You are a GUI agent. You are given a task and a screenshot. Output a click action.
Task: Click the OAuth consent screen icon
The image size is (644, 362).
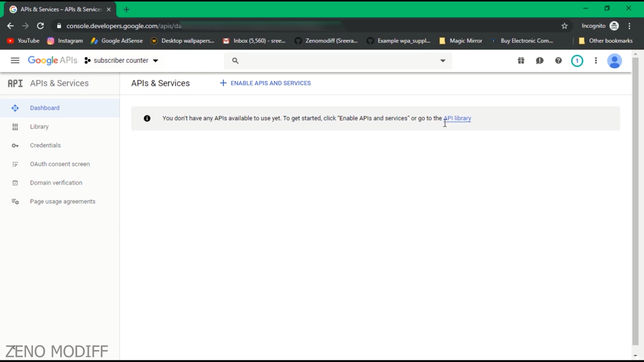pyautogui.click(x=15, y=164)
